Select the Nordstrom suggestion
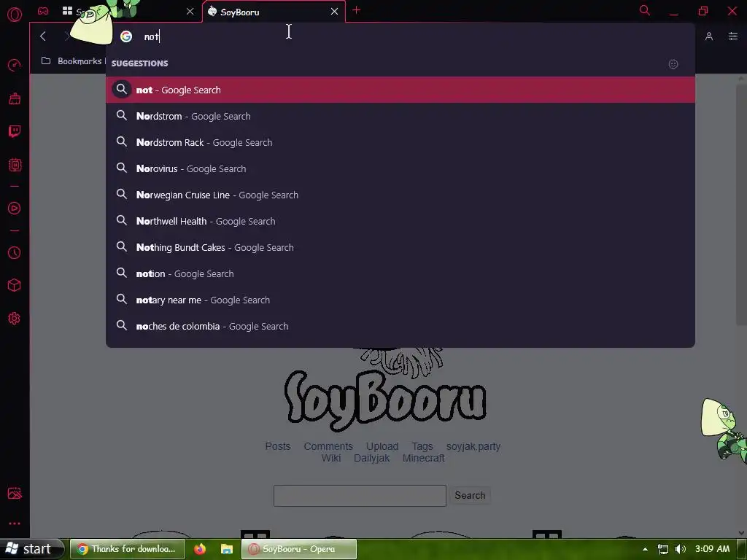 (400, 116)
